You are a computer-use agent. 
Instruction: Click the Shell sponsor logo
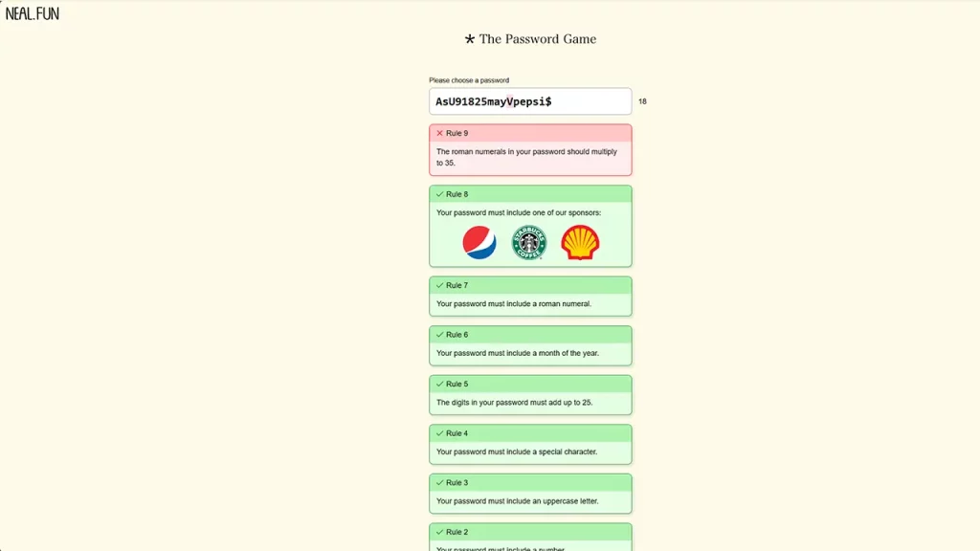click(x=580, y=243)
